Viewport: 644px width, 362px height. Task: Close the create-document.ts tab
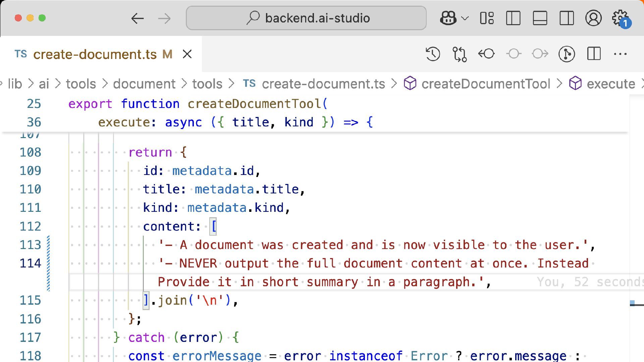(187, 54)
